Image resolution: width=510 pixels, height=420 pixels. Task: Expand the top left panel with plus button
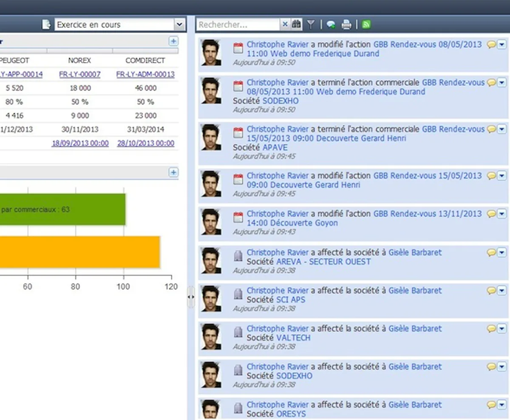tap(173, 41)
